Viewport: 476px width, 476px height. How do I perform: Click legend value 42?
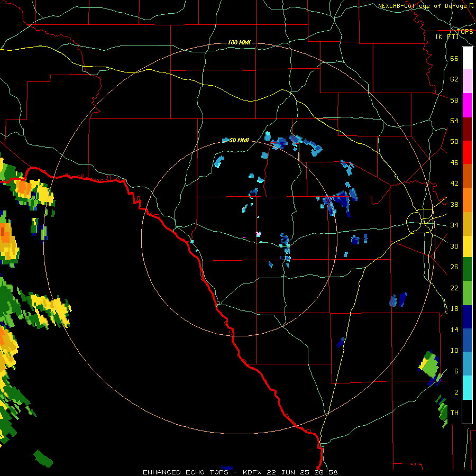454,184
